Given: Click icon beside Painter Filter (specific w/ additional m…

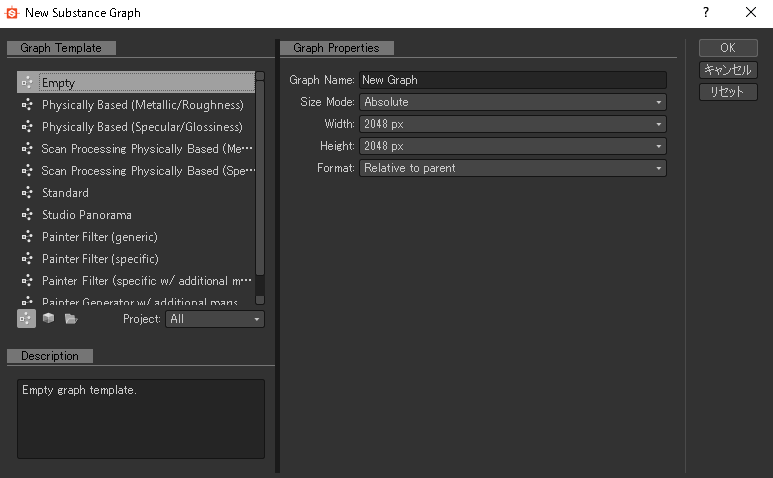Looking at the screenshot, I should pos(27,281).
